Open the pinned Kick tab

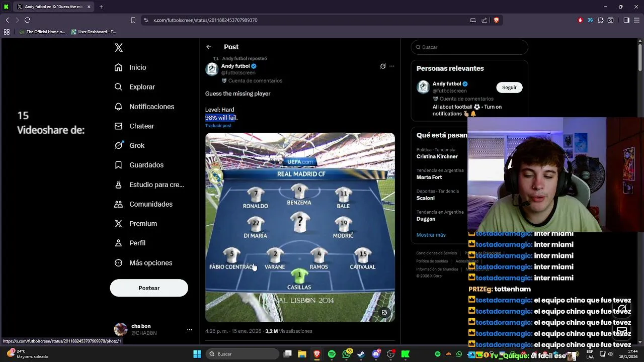tap(7, 7)
